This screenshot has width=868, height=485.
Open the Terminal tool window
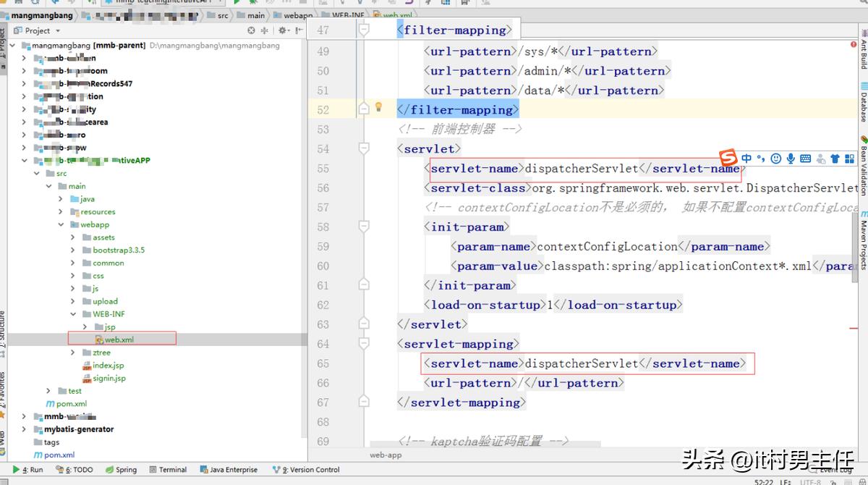[x=167, y=470]
